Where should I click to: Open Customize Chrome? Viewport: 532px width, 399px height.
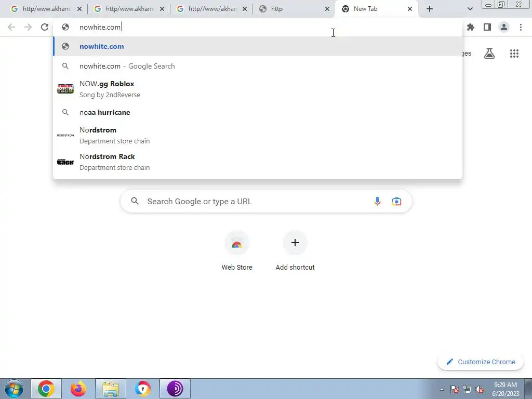(481, 362)
